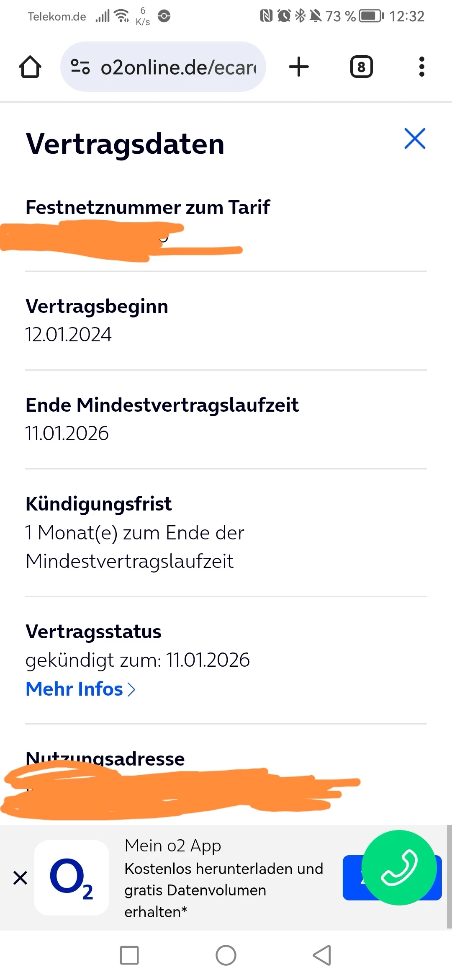
Task: Tap the blue banner download button
Action: coord(352,877)
